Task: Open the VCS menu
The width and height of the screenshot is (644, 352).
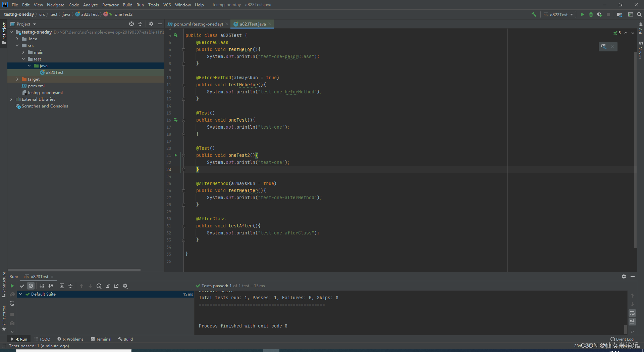Action: click(167, 5)
